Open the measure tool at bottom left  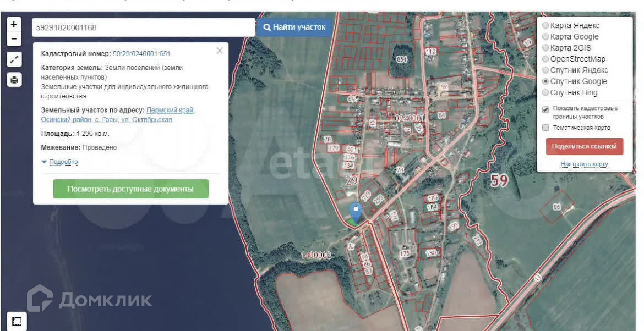pos(17,321)
